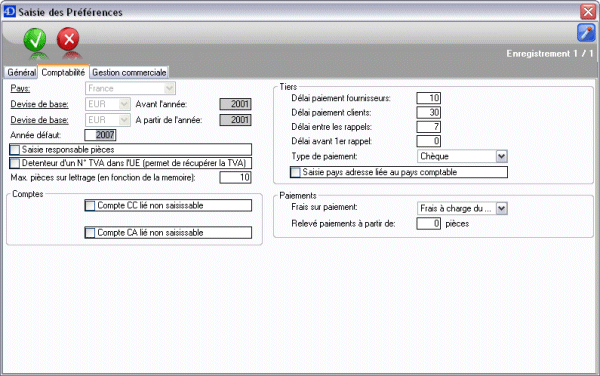The image size is (600, 376).
Task: Toggle Saisie pays adresse liée au pays comptable
Action: [295, 173]
